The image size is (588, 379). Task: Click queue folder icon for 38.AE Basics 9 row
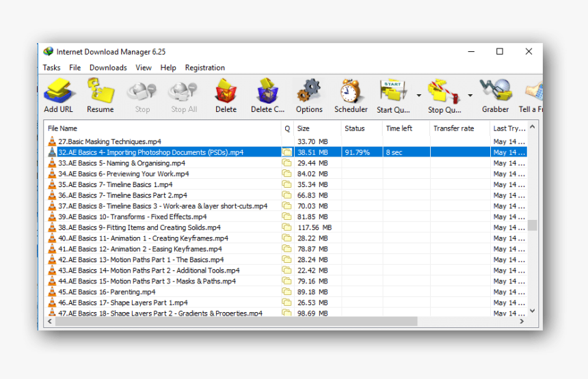(x=287, y=227)
